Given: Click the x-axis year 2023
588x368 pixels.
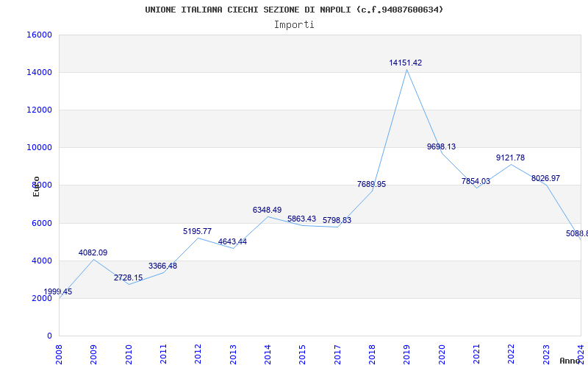Looking at the screenshot, I should point(546,354).
